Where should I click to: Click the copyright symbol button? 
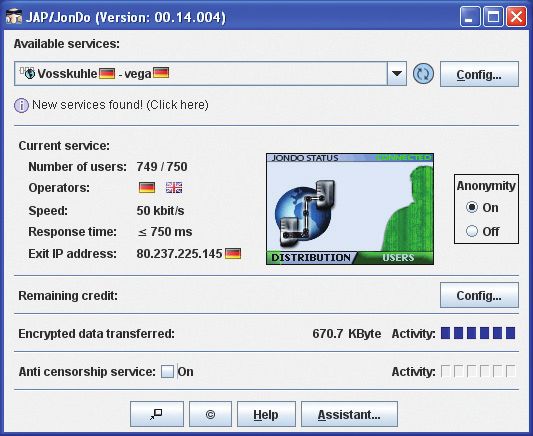tap(210, 414)
